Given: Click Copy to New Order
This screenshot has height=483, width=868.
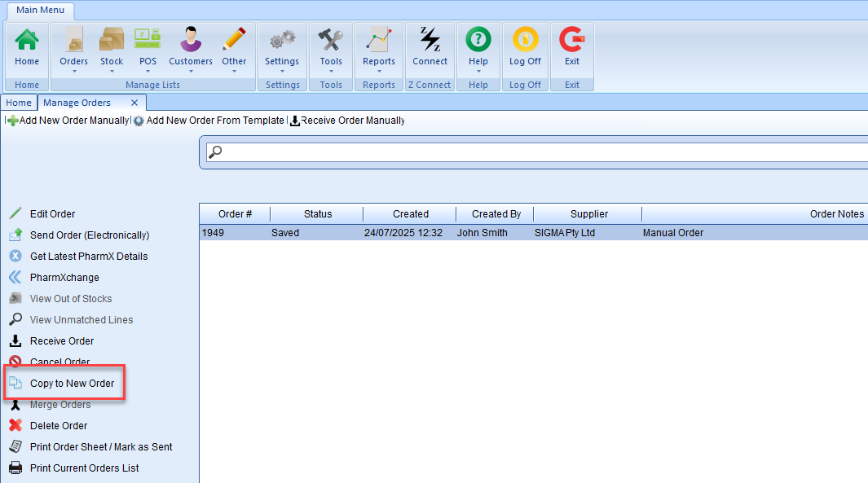Looking at the screenshot, I should (72, 383).
